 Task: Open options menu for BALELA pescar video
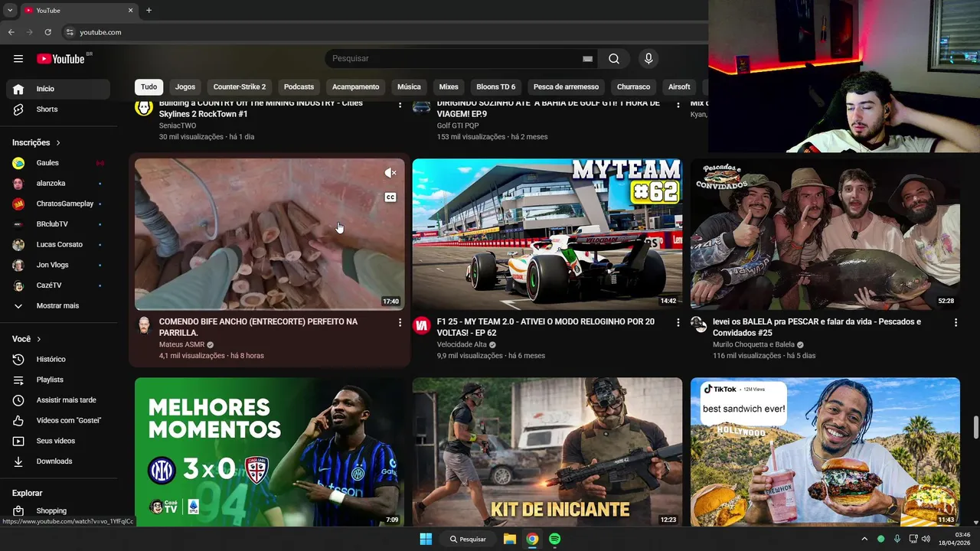(955, 323)
